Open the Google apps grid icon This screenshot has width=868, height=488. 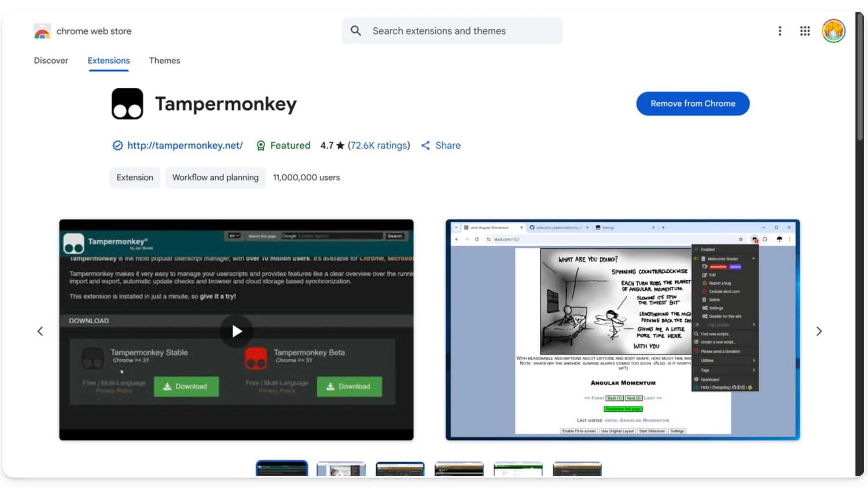pyautogui.click(x=805, y=31)
